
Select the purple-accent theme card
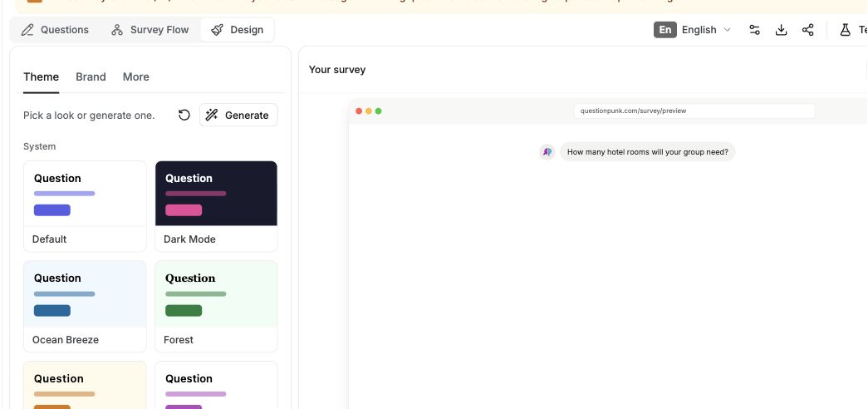(216, 385)
